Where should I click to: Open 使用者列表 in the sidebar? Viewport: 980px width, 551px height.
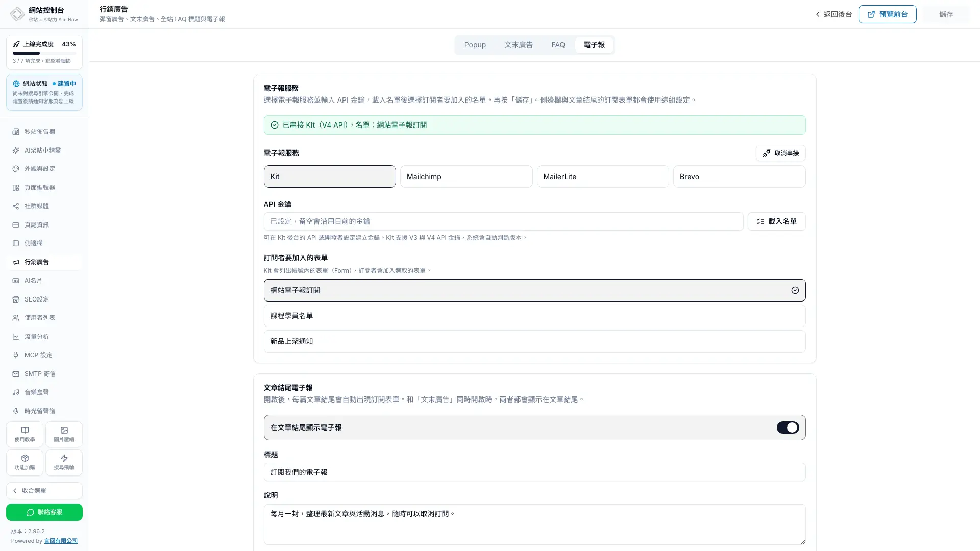(x=44, y=318)
